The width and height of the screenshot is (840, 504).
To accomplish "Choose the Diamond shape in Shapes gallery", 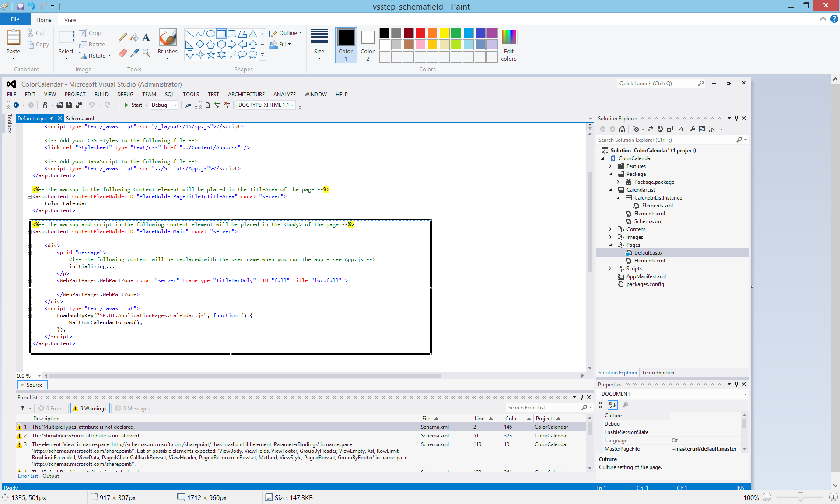I will pyautogui.click(x=200, y=44).
